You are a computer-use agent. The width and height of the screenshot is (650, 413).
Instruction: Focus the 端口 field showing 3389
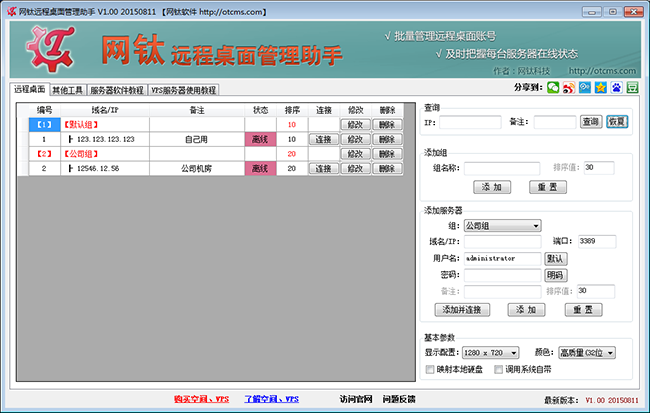coord(597,241)
